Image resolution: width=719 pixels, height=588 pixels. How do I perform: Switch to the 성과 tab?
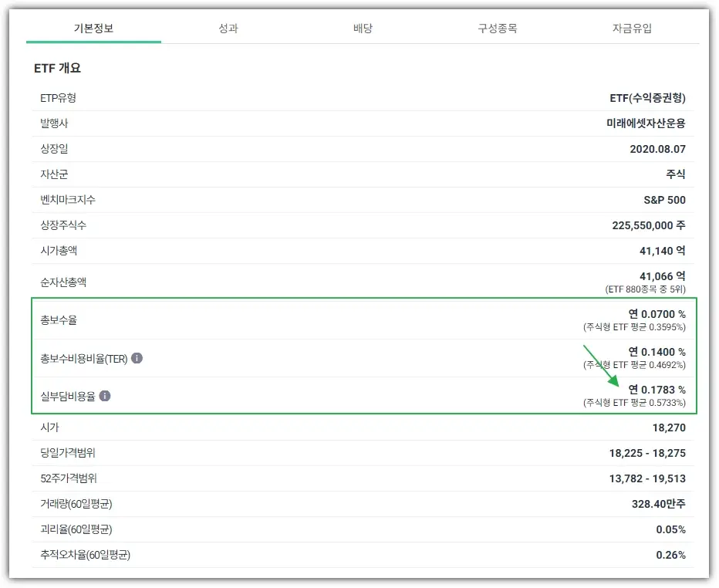tap(228, 29)
